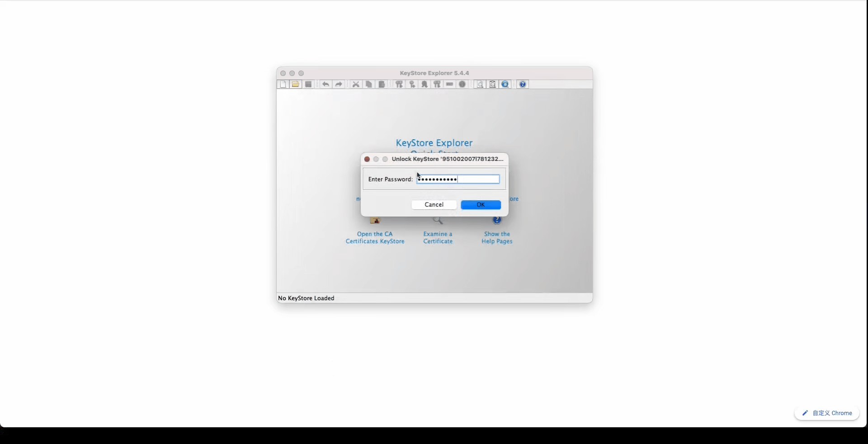Click the blue help icon above Show the Help Pages
The width and height of the screenshot is (868, 444).
(497, 220)
